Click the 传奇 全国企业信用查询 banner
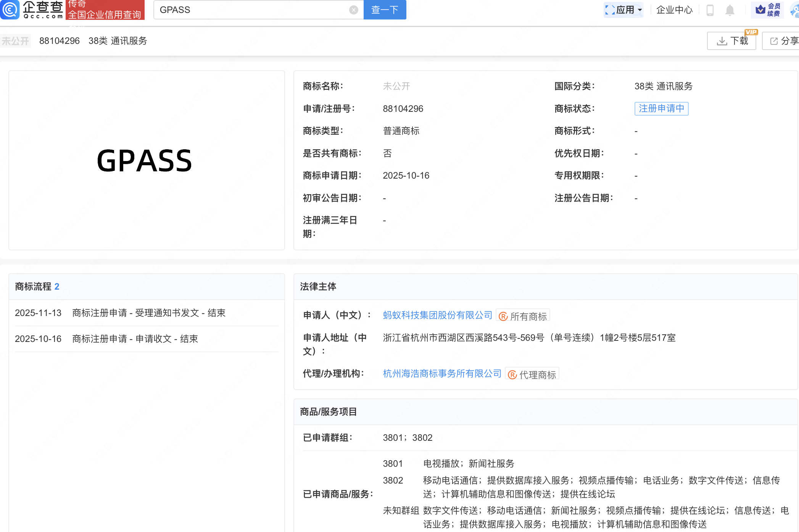The width and height of the screenshot is (799, 532). click(x=105, y=10)
